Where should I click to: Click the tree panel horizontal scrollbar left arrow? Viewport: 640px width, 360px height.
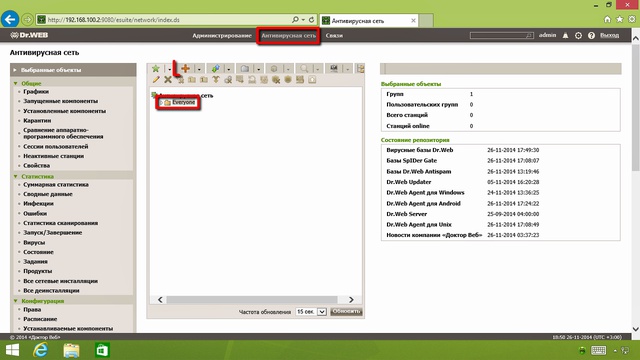pos(160,300)
